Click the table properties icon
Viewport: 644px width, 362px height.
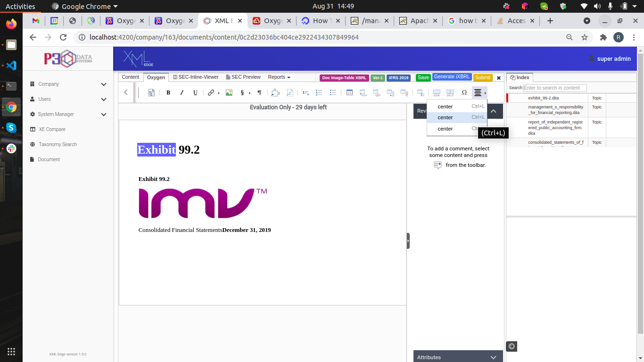tap(421, 92)
